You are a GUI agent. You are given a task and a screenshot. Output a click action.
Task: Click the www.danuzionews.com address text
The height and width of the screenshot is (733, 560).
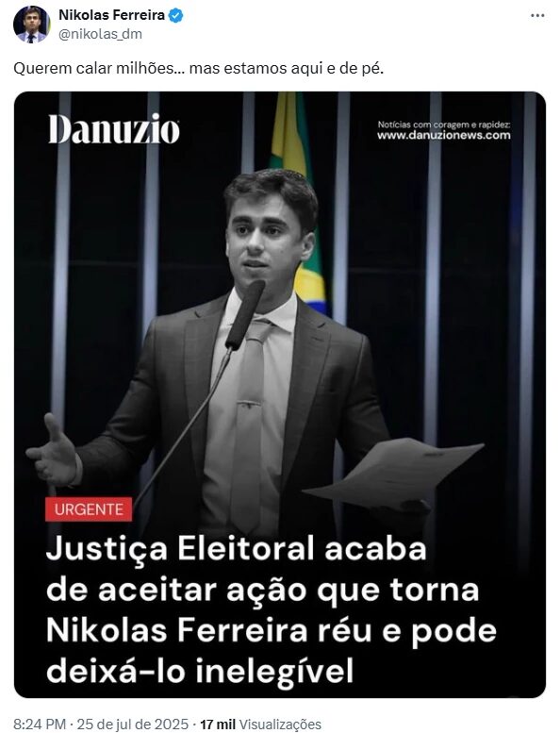(x=444, y=135)
